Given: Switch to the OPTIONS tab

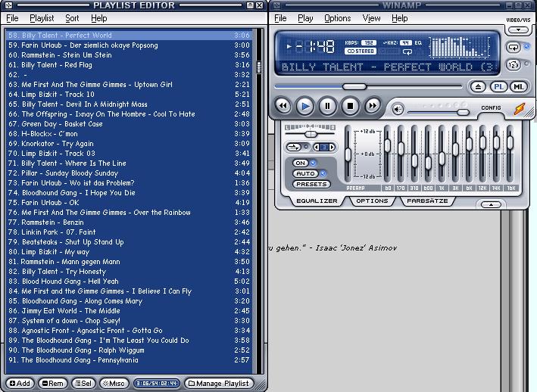Looking at the screenshot, I should [x=372, y=201].
